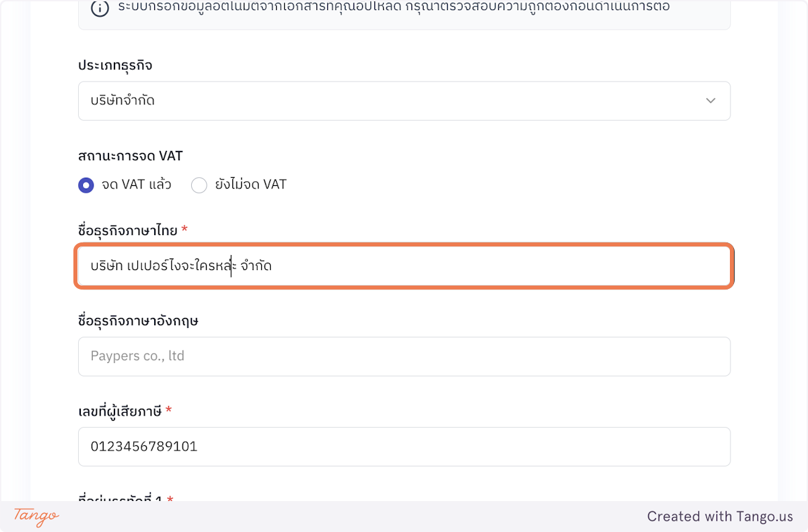Click the ยังไม่จด VAT label text
The height and width of the screenshot is (532, 808).
tap(249, 185)
